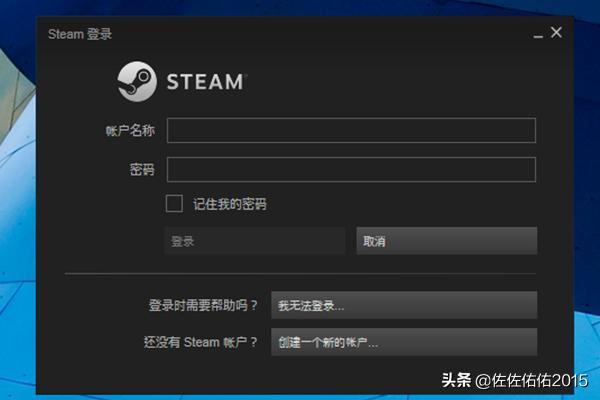Focus the password (密码) input field
The width and height of the screenshot is (600, 400).
(x=351, y=169)
